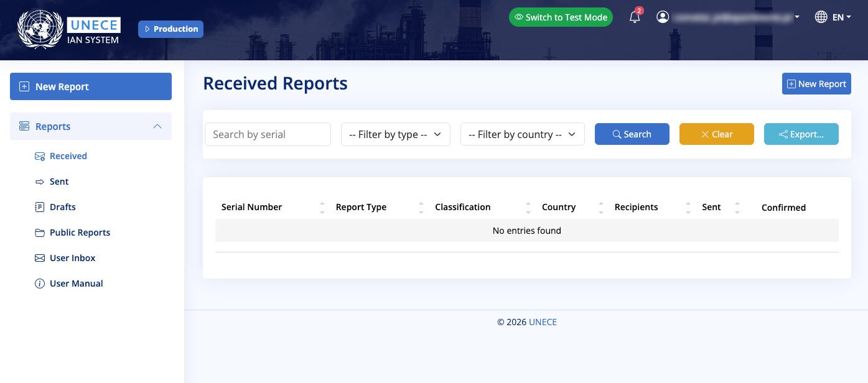This screenshot has width=868, height=383.
Task: Click the orange Clear button
Action: [x=717, y=134]
